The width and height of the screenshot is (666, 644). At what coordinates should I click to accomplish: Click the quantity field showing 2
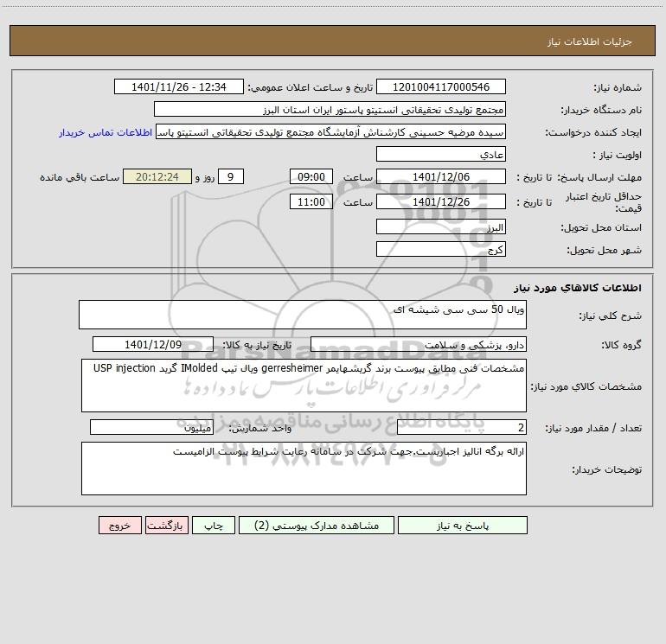[462, 428]
